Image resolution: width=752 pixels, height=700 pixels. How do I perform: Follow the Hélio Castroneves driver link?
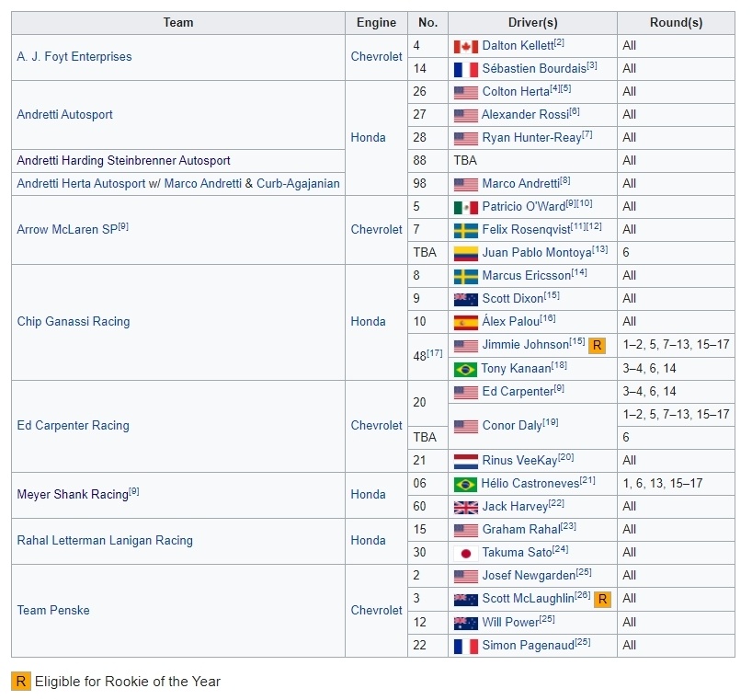click(x=530, y=484)
